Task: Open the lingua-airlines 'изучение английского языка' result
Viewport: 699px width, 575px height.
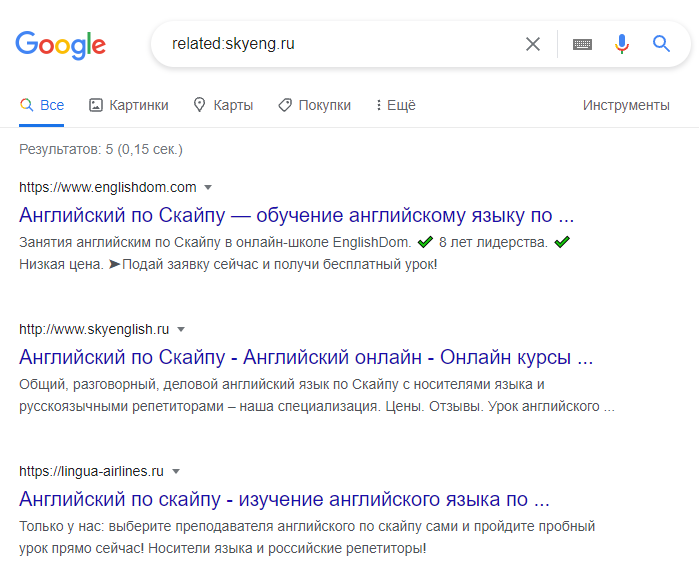Action: click(284, 499)
